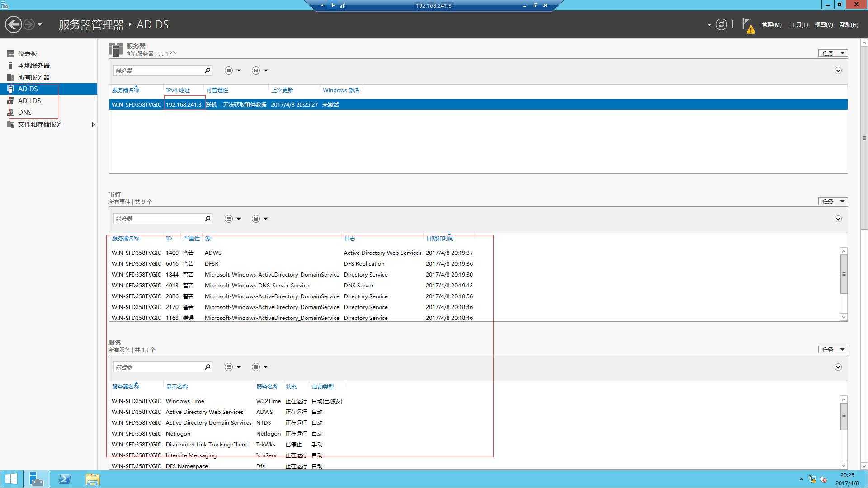The image size is (868, 488).
Task: Sort servers by IPv4 地址 column
Action: pyautogui.click(x=178, y=90)
